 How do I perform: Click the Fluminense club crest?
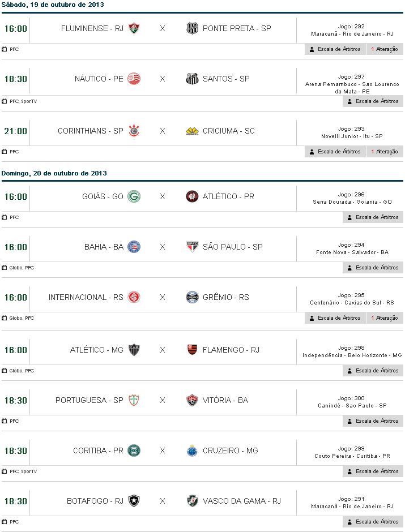coord(134,28)
